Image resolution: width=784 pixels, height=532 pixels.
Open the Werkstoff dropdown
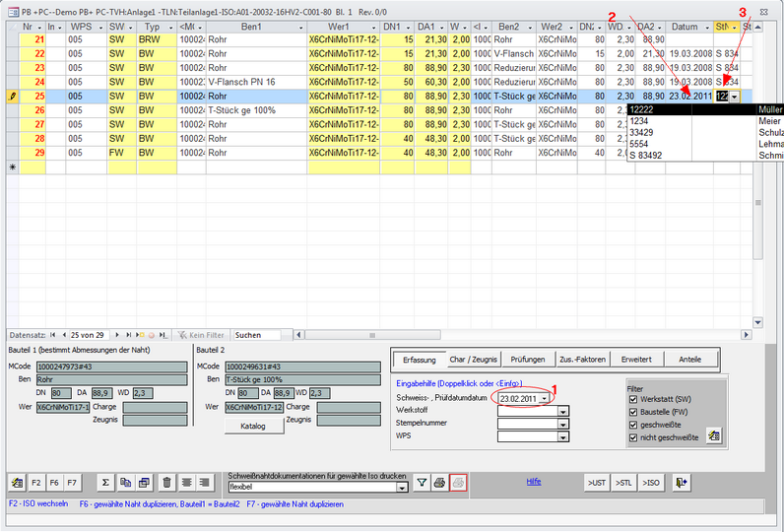click(x=563, y=410)
